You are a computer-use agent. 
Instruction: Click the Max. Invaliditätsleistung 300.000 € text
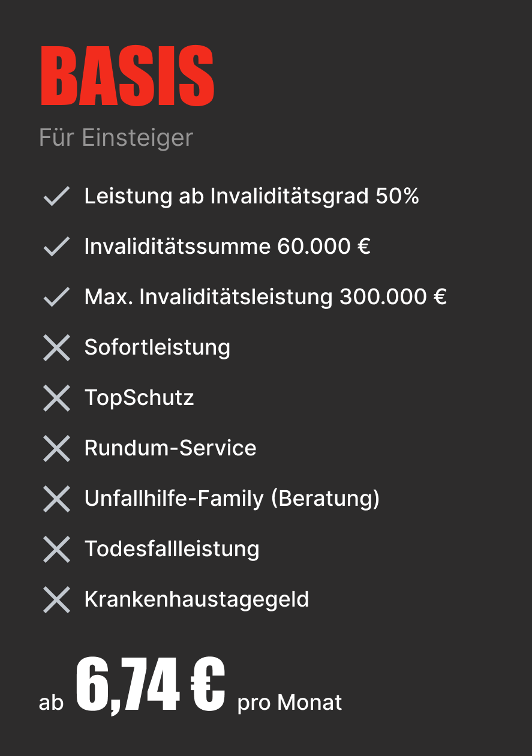266,297
